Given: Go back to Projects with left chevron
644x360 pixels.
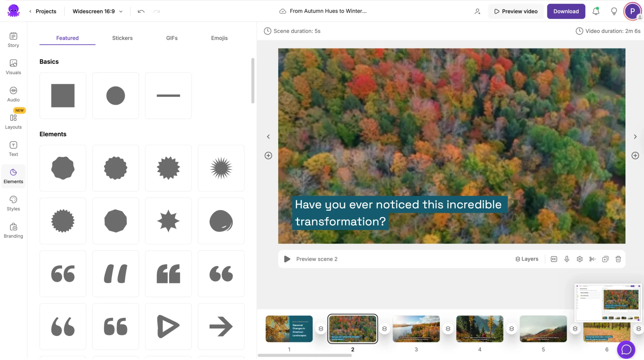Looking at the screenshot, I should tap(30, 11).
